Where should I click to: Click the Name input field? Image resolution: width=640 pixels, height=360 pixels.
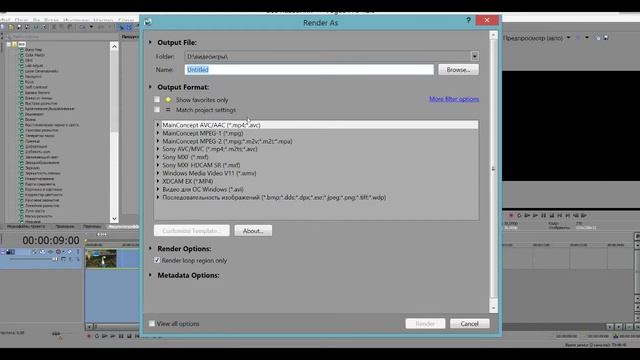click(309, 70)
